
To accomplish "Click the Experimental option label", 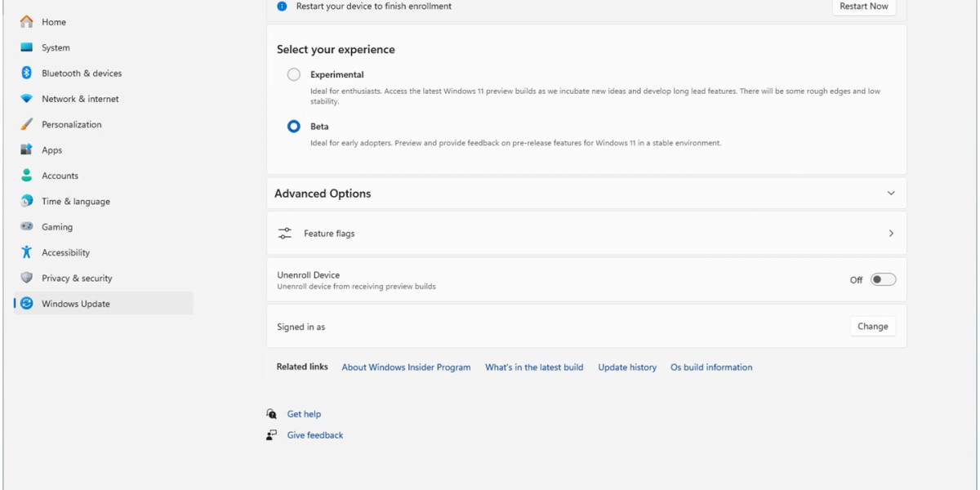I will pyautogui.click(x=336, y=74).
